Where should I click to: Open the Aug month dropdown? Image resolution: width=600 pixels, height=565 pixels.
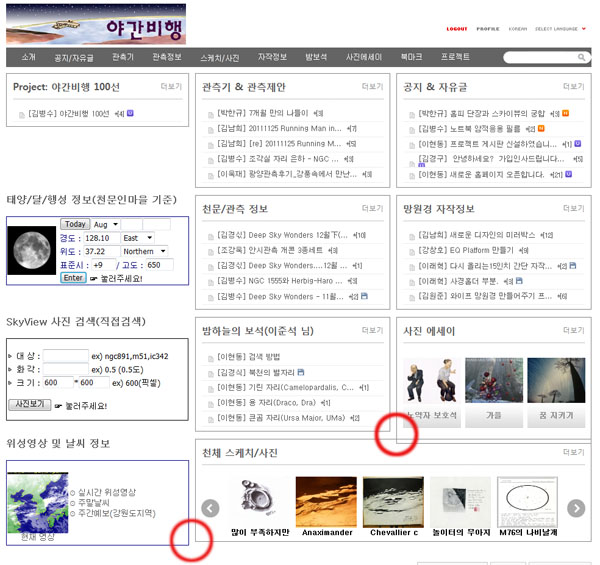pyautogui.click(x=106, y=225)
